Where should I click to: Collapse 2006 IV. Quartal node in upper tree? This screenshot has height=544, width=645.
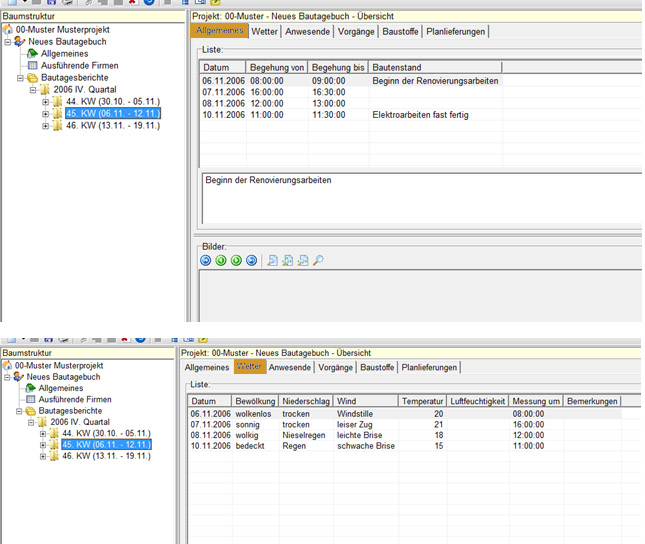tap(33, 90)
